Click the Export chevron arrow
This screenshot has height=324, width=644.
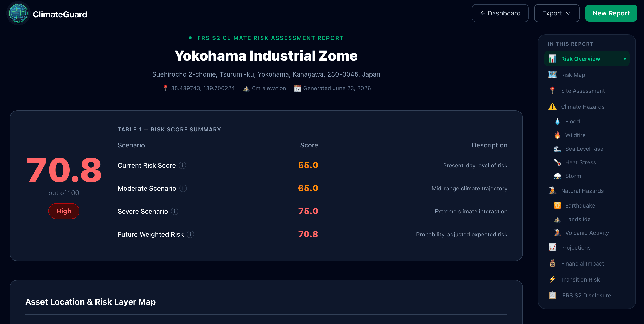(568, 13)
